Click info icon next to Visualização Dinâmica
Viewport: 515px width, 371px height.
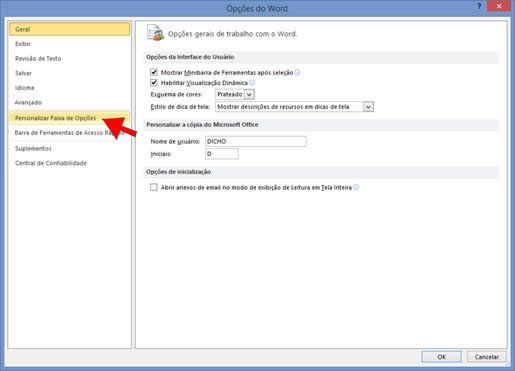coord(252,83)
